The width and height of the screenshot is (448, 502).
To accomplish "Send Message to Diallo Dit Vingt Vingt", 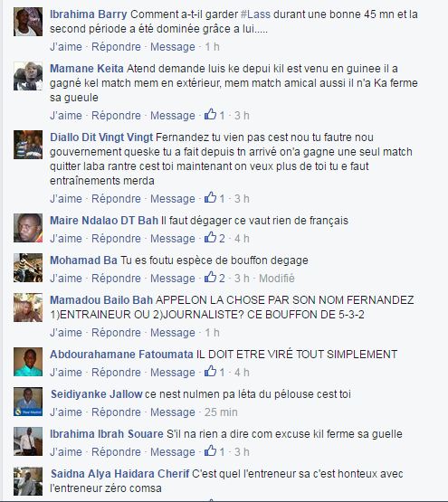I will pyautogui.click(x=173, y=199).
